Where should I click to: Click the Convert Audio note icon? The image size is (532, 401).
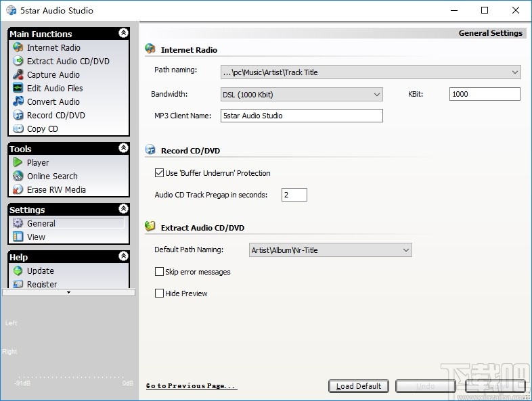18,101
